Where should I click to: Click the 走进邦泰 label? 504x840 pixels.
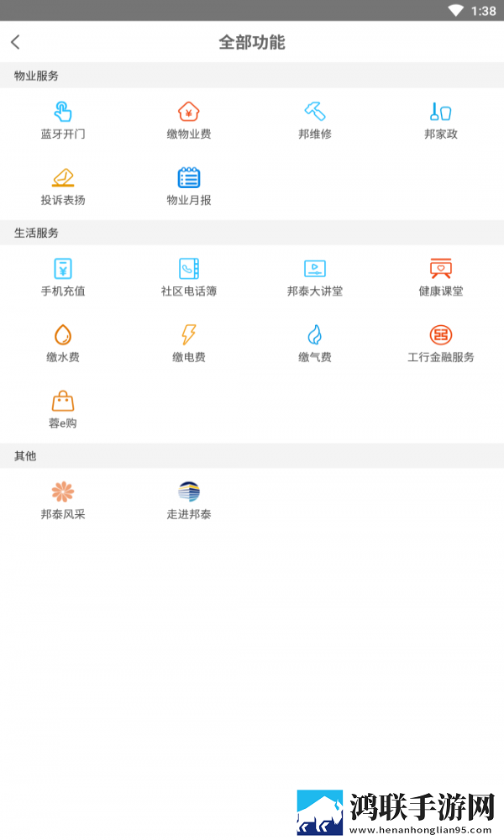[188, 514]
